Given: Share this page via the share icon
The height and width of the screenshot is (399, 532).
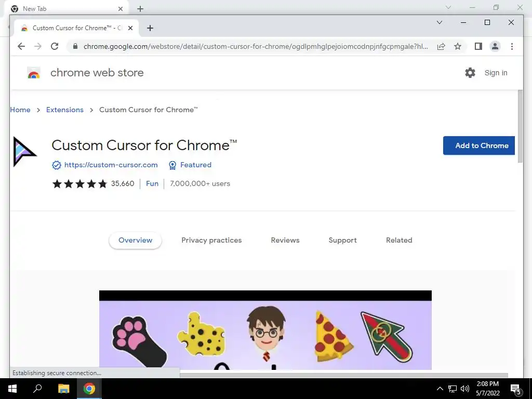Looking at the screenshot, I should coord(441,46).
